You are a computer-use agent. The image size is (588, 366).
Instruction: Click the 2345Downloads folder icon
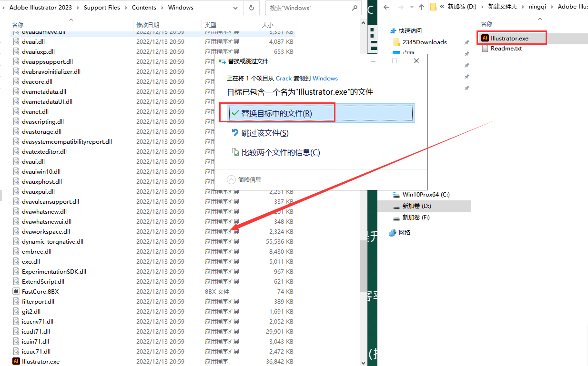(396, 42)
